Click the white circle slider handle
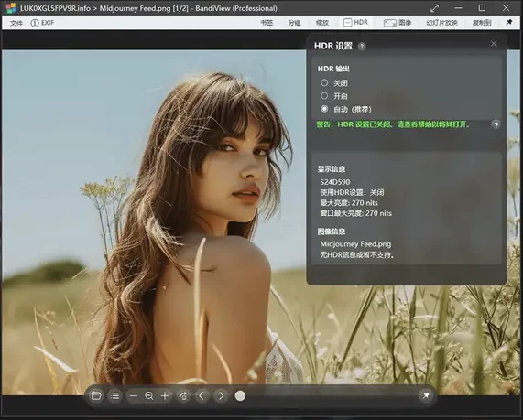The image size is (523, 420). pyautogui.click(x=240, y=395)
